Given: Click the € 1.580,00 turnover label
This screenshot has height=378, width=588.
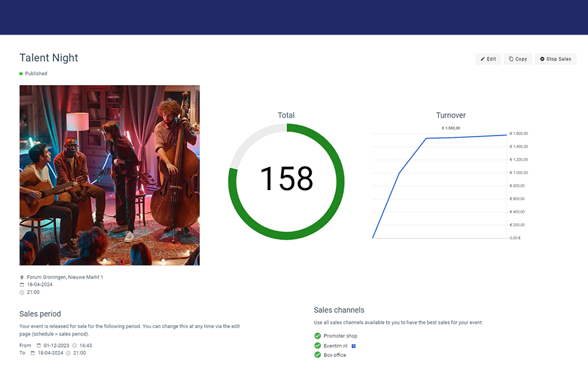Looking at the screenshot, I should coord(451,128).
